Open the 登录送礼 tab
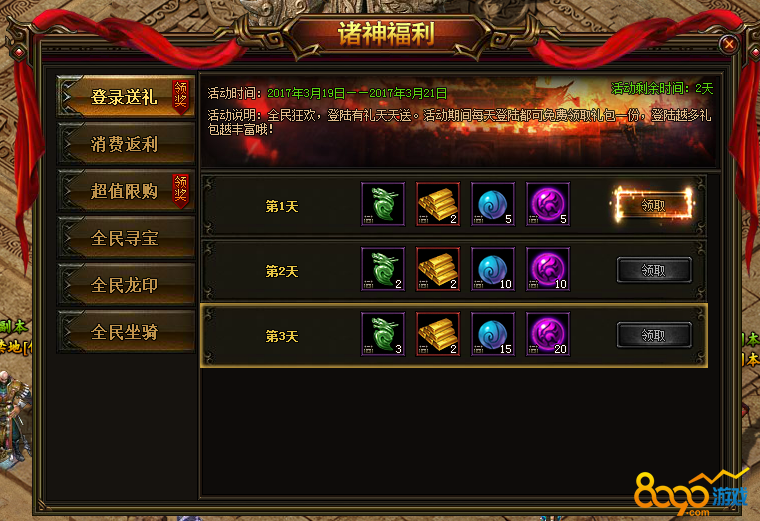760x521 pixels. click(126, 96)
